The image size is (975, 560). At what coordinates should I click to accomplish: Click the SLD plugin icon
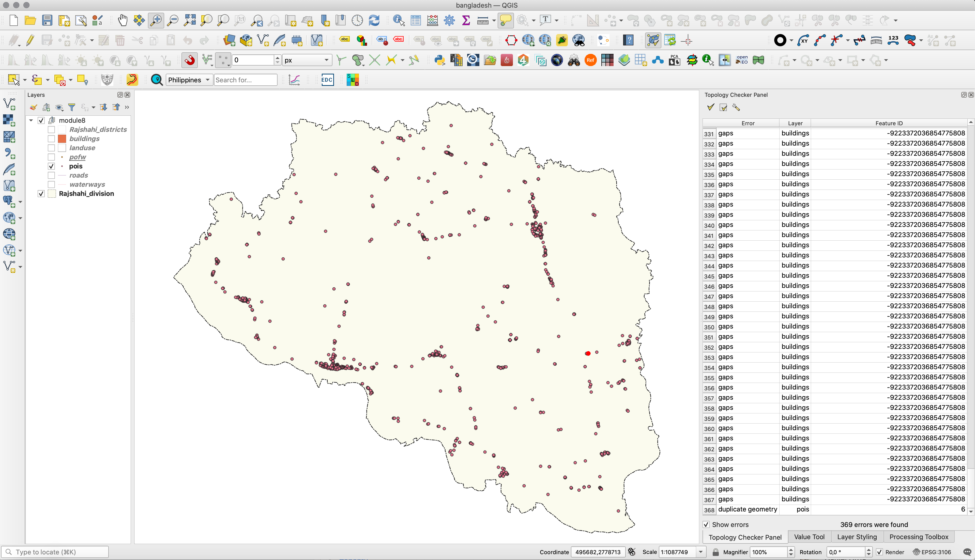click(x=353, y=80)
